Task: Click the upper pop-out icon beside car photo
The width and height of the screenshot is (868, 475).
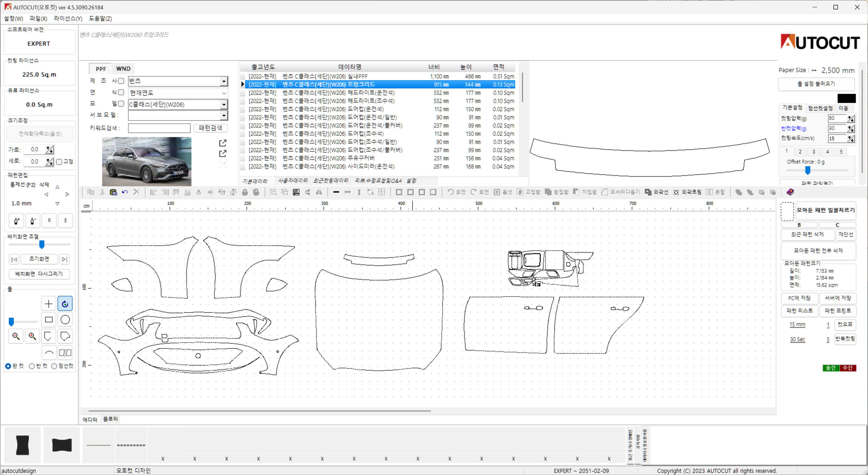Action: click(223, 143)
